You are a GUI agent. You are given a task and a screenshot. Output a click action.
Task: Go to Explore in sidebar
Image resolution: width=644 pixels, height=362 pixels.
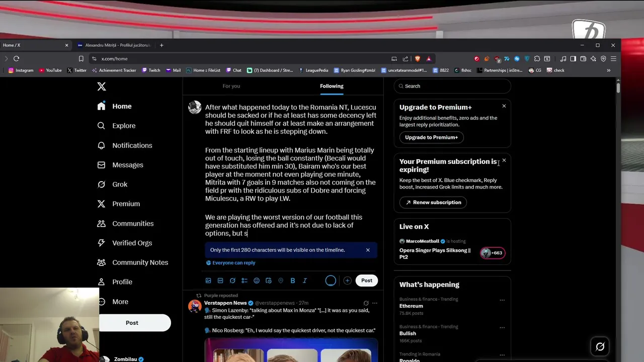coord(117,126)
